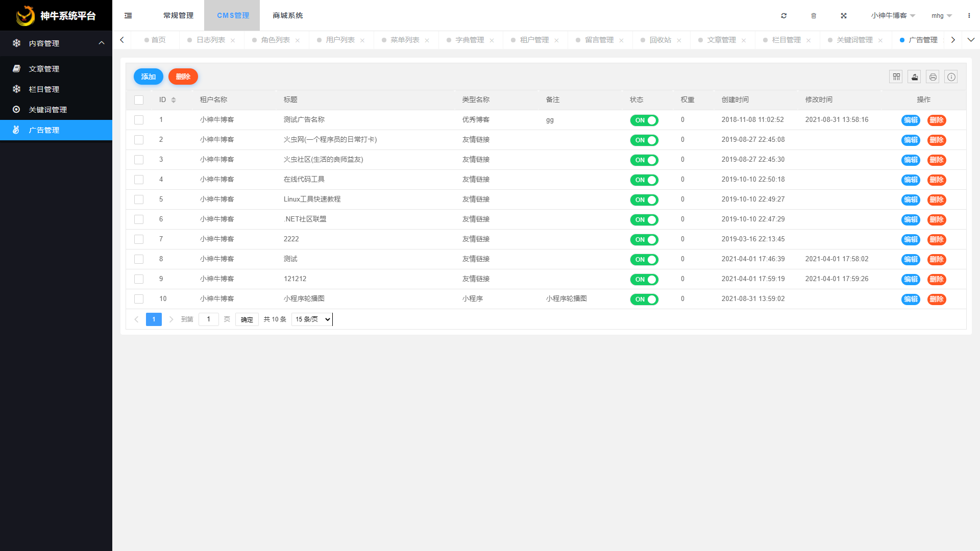
Task: Edit row 10 小程序轮播图 via 编辑 button
Action: pos(911,299)
